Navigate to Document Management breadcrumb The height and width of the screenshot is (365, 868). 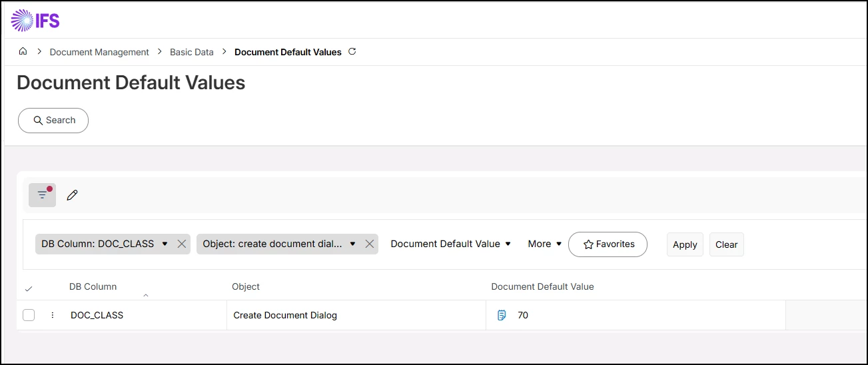[99, 52]
